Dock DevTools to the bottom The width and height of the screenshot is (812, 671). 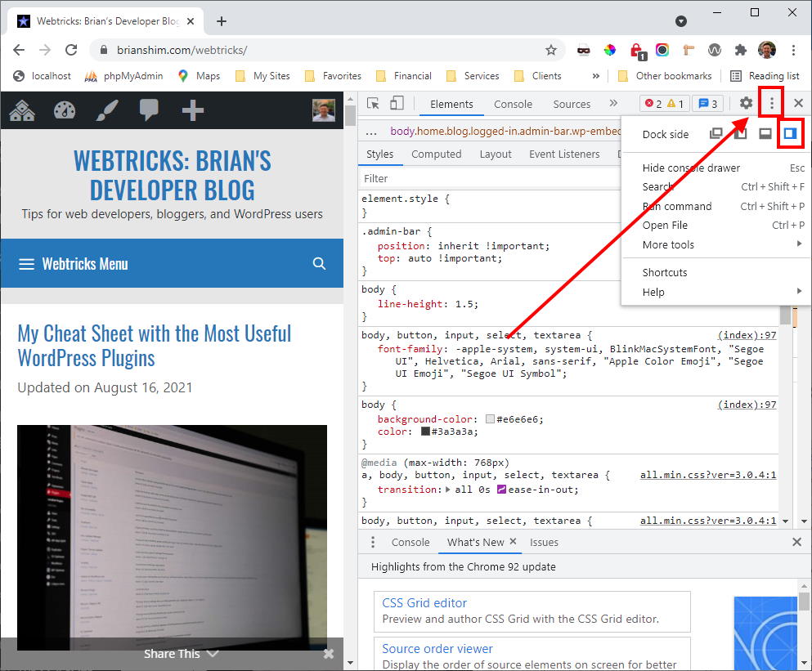(x=765, y=134)
